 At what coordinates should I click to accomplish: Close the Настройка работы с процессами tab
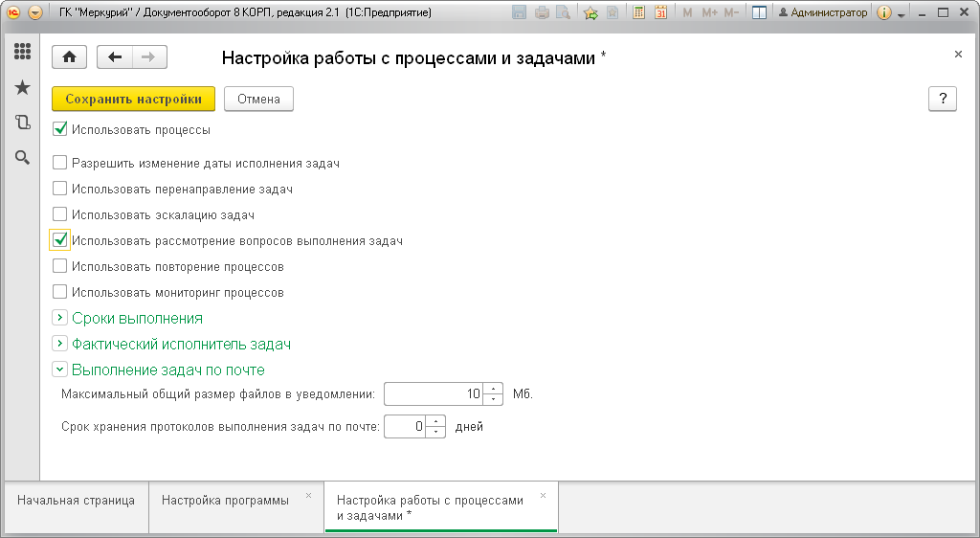coord(543,496)
